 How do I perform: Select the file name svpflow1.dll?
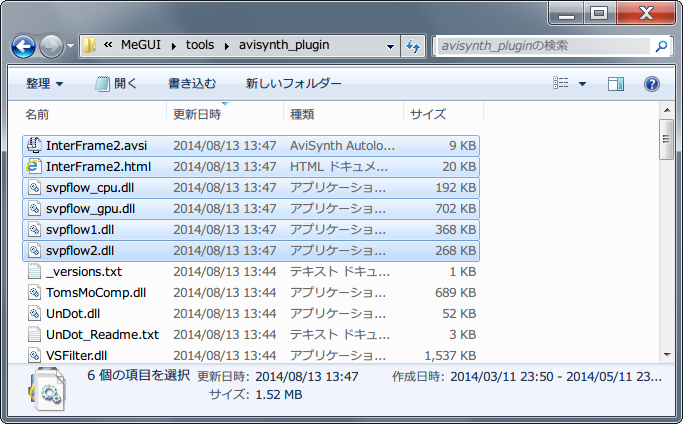click(x=80, y=230)
